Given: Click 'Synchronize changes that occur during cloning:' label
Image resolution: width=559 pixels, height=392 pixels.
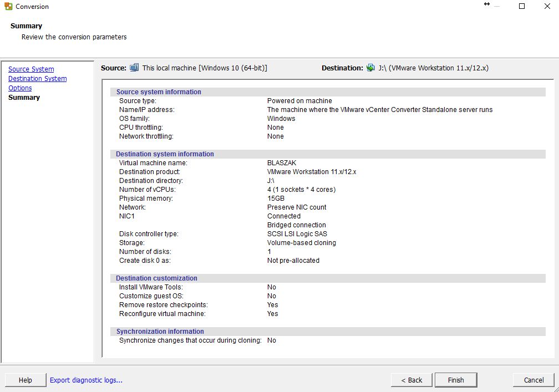Looking at the screenshot, I should click(190, 340).
